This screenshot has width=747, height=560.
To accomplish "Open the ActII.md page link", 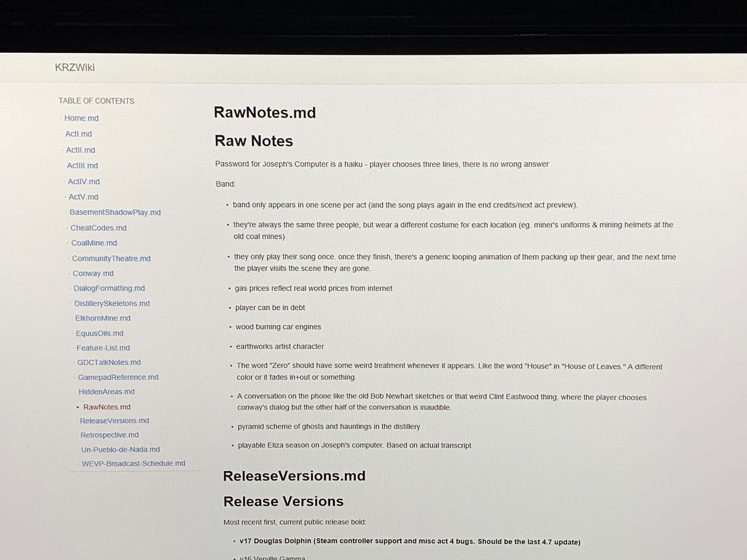I will pyautogui.click(x=80, y=150).
